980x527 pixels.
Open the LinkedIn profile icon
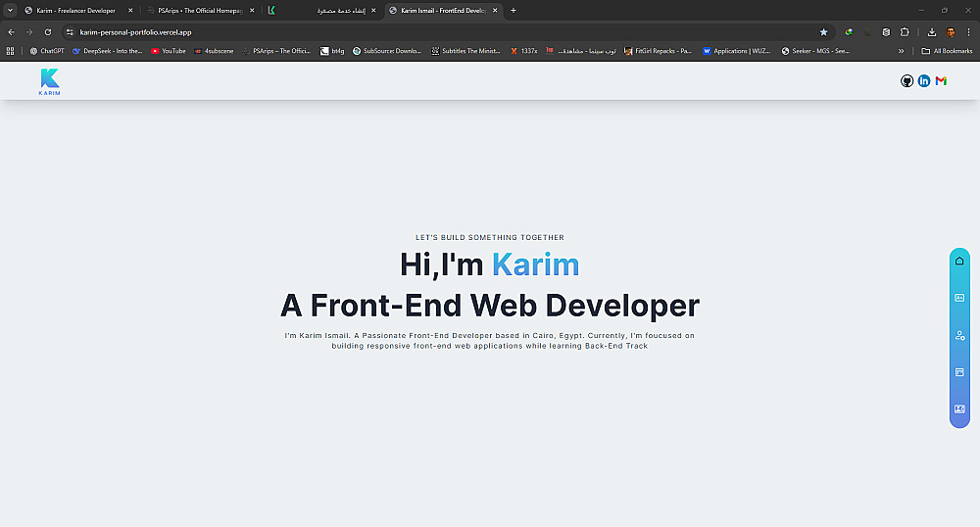click(x=924, y=81)
